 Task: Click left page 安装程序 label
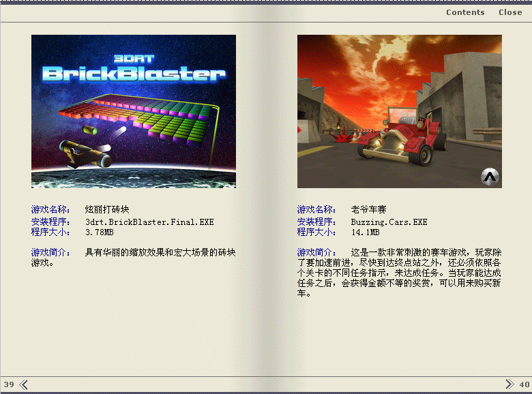coord(50,222)
